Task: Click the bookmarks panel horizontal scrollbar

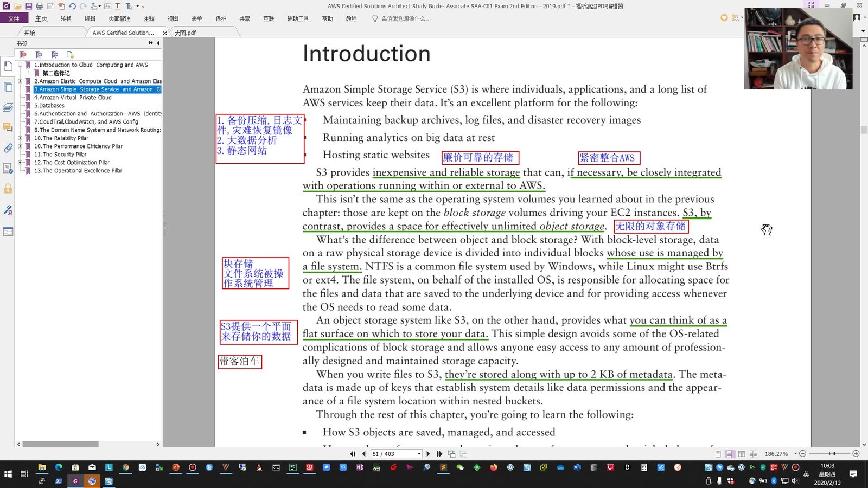Action: point(60,444)
